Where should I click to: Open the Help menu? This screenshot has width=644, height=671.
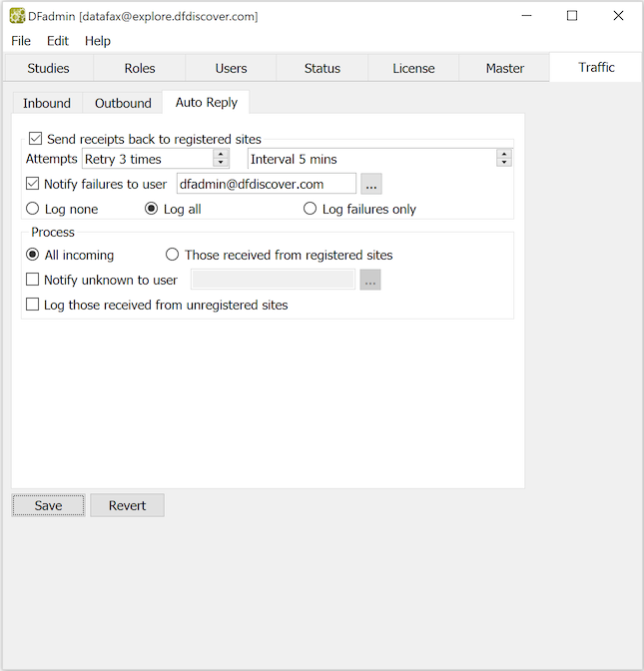(98, 41)
